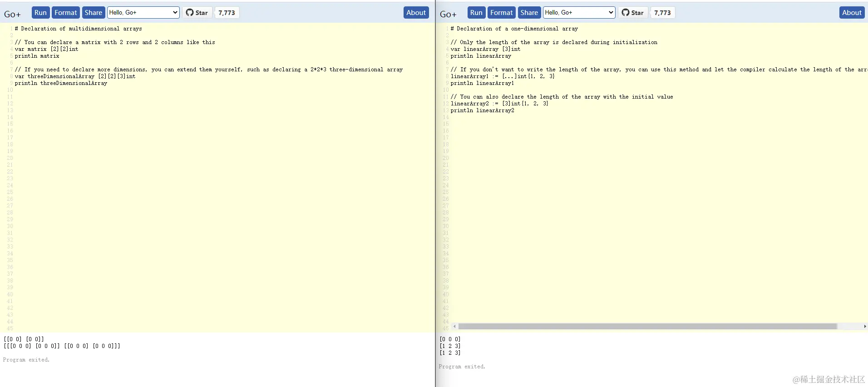Click output '[[0 0] [0 0]]' in left pane

(x=24, y=339)
